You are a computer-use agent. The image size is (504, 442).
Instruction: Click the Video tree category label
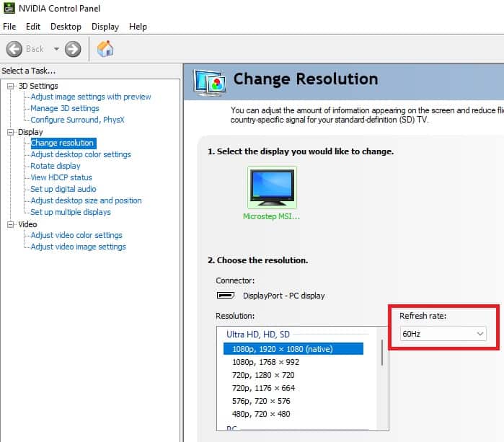(x=27, y=224)
